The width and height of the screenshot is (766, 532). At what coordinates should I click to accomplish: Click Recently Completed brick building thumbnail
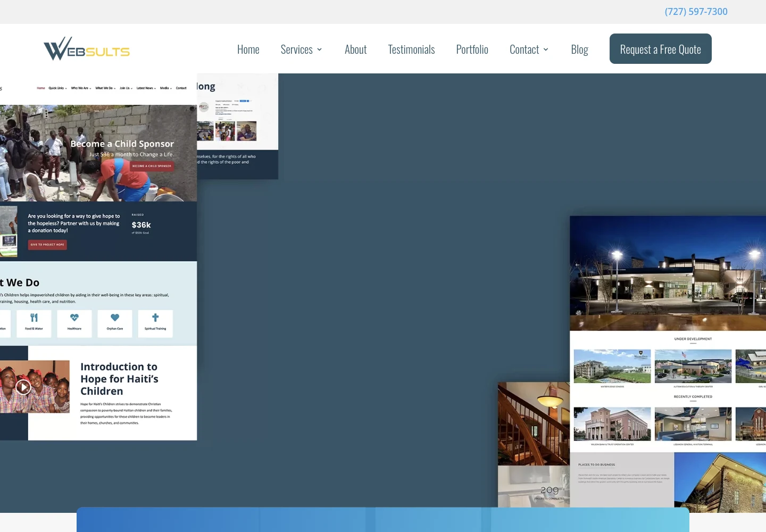pos(612,424)
